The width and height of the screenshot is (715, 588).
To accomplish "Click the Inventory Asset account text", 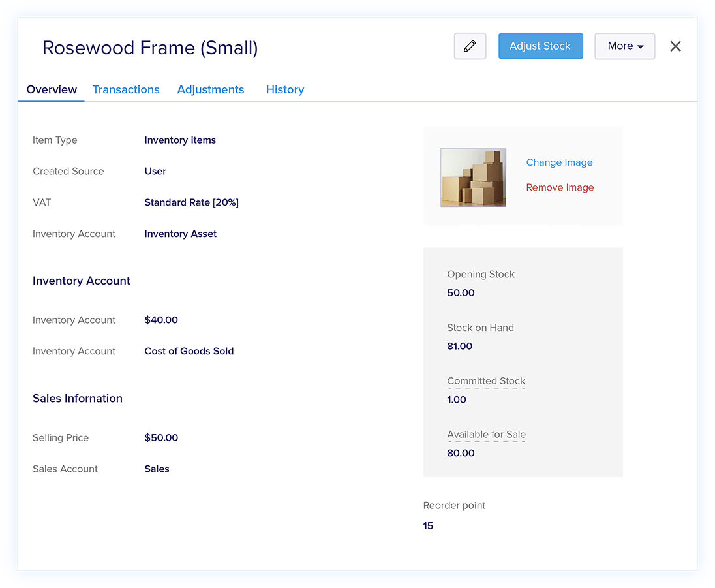I will (x=180, y=234).
